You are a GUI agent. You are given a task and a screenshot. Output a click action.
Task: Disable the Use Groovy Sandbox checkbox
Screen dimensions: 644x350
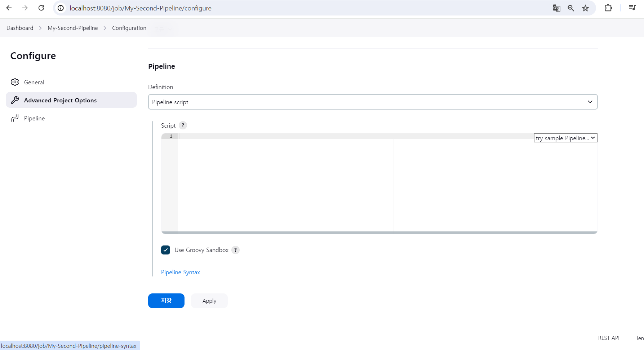[165, 250]
